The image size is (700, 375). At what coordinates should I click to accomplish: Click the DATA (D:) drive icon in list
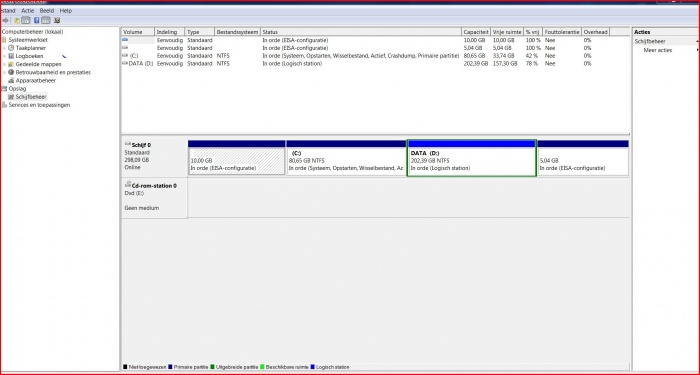pyautogui.click(x=125, y=64)
